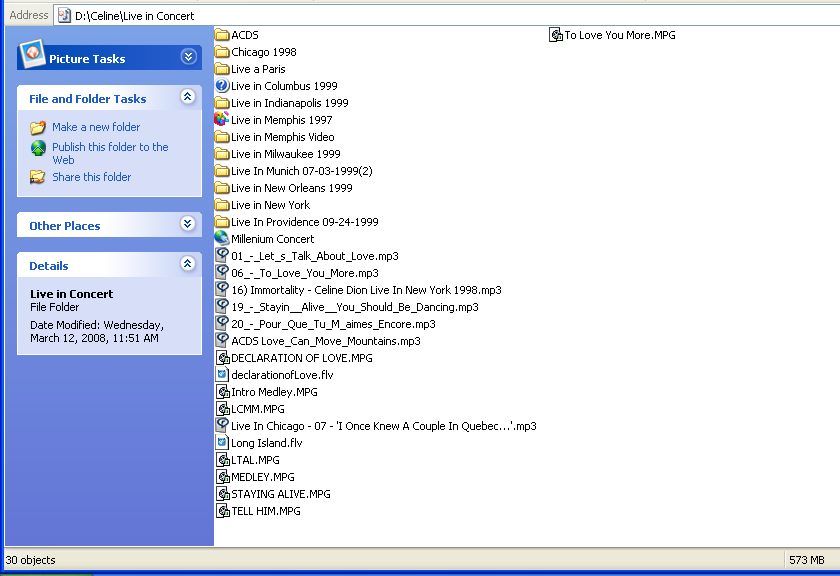The image size is (840, 576).
Task: Select the Live in New York folder icon
Action: pyautogui.click(x=222, y=205)
